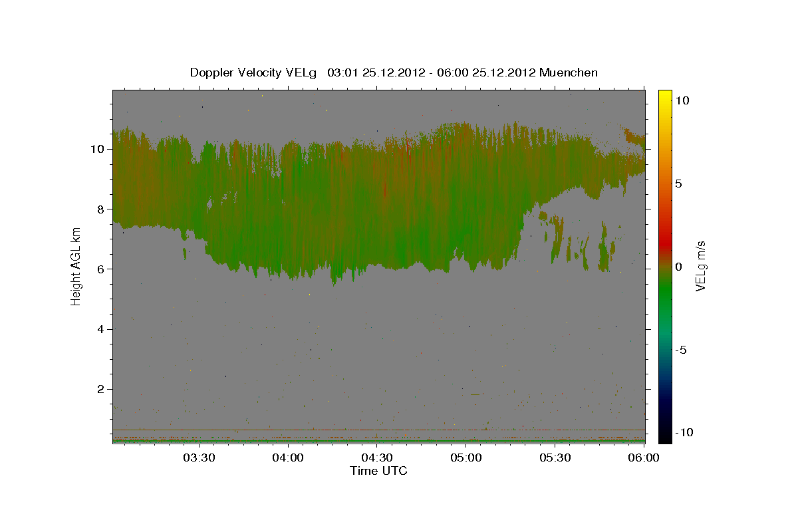Click the plot title 'Doppler Velocity VELg'
This screenshot has height=532, width=798.
pyautogui.click(x=253, y=72)
